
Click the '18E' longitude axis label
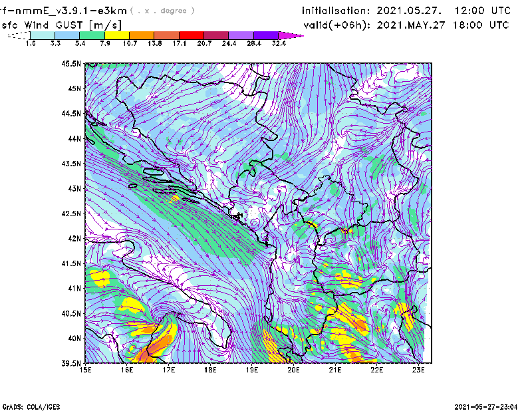tap(210, 370)
